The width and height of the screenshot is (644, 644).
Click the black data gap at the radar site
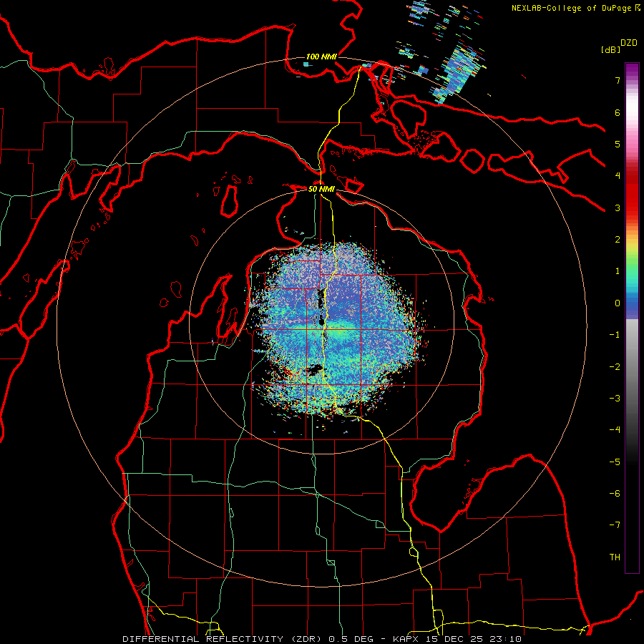coord(321,321)
